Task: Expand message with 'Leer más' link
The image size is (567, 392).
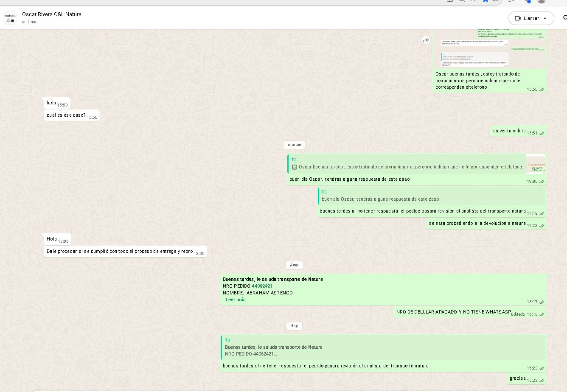Action: tap(236, 300)
